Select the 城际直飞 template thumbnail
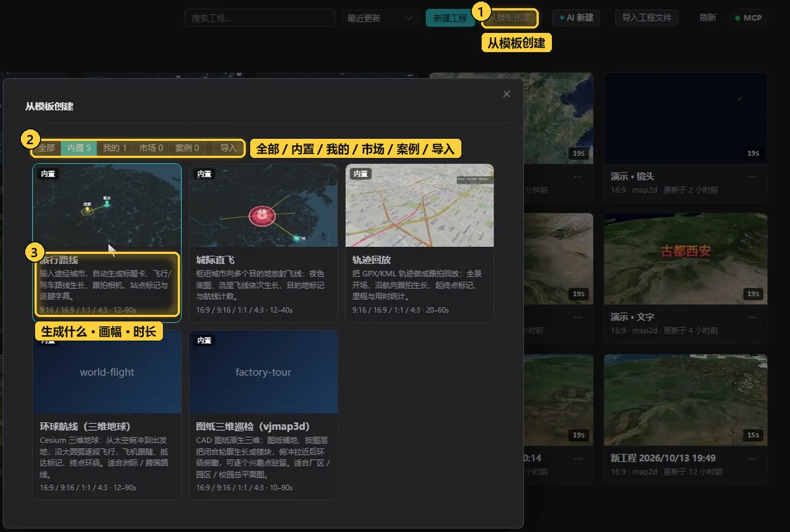This screenshot has height=532, width=790. pos(263,206)
